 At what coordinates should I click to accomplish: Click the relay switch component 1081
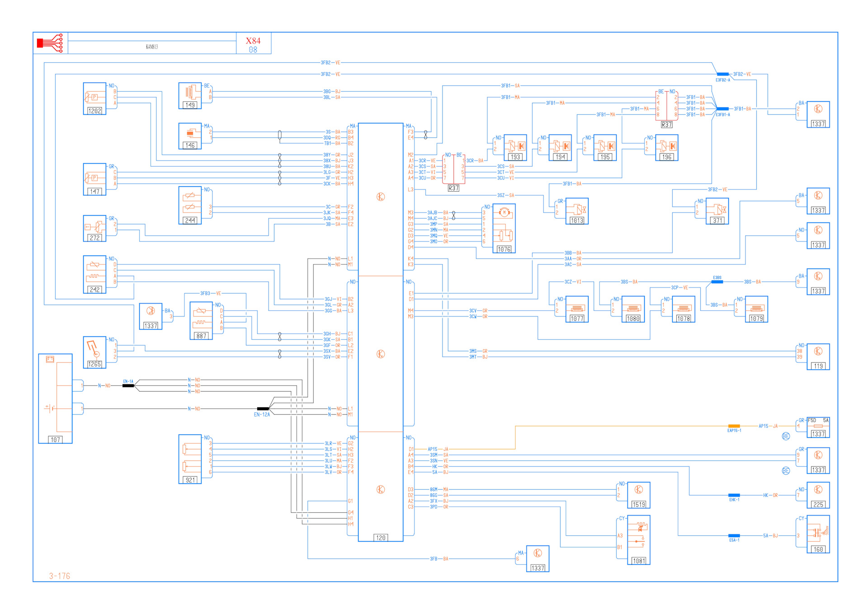click(x=638, y=539)
